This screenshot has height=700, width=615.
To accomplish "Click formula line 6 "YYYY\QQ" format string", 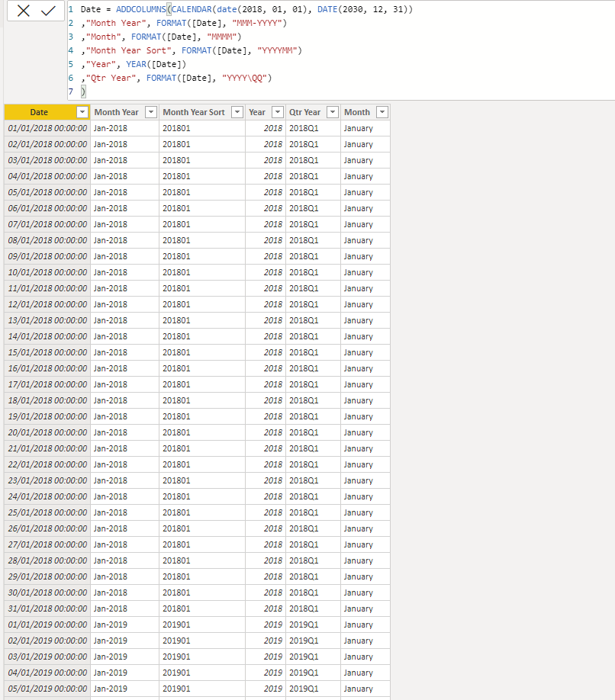I will tap(244, 78).
